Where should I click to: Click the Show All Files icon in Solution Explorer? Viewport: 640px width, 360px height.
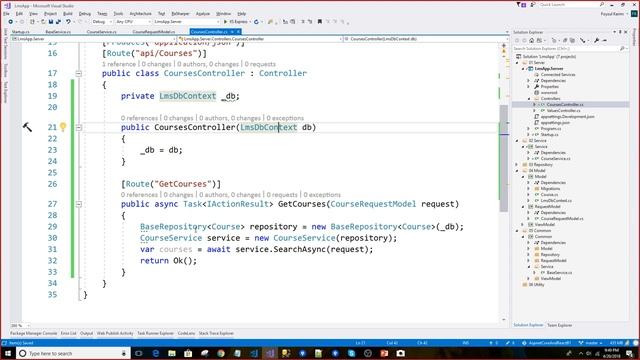point(572,40)
